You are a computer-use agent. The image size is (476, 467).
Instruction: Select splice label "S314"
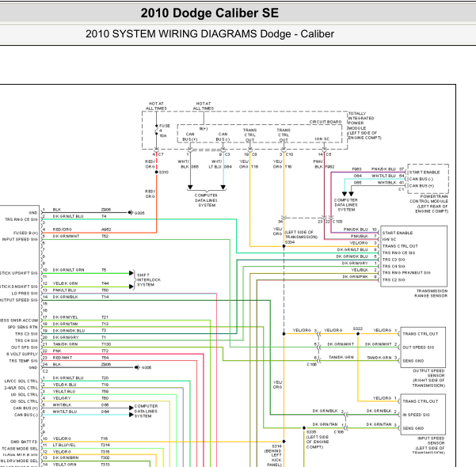(276, 446)
